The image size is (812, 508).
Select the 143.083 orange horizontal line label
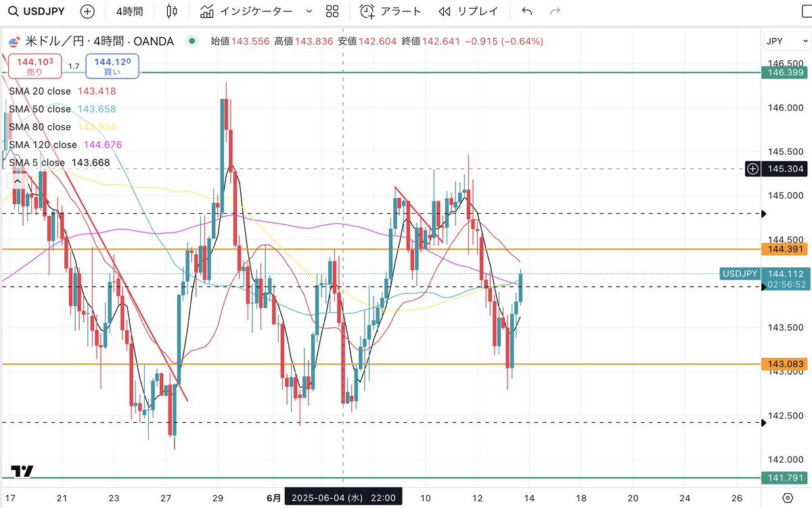(784, 364)
